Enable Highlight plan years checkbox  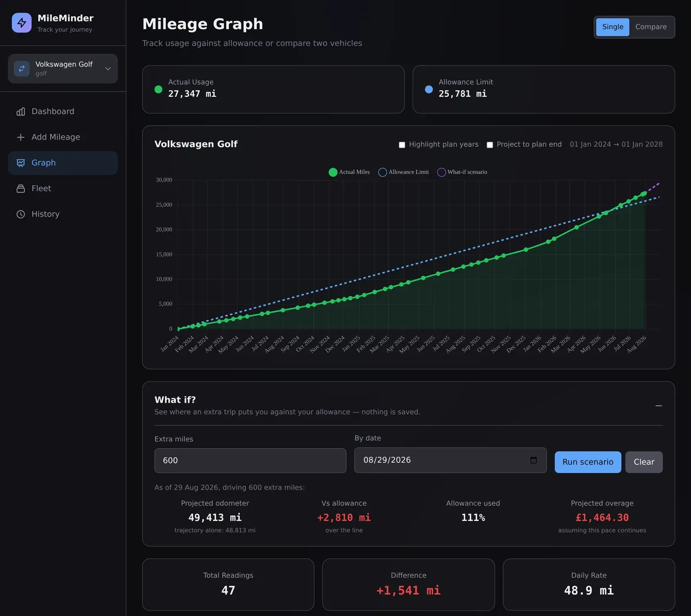tap(402, 145)
